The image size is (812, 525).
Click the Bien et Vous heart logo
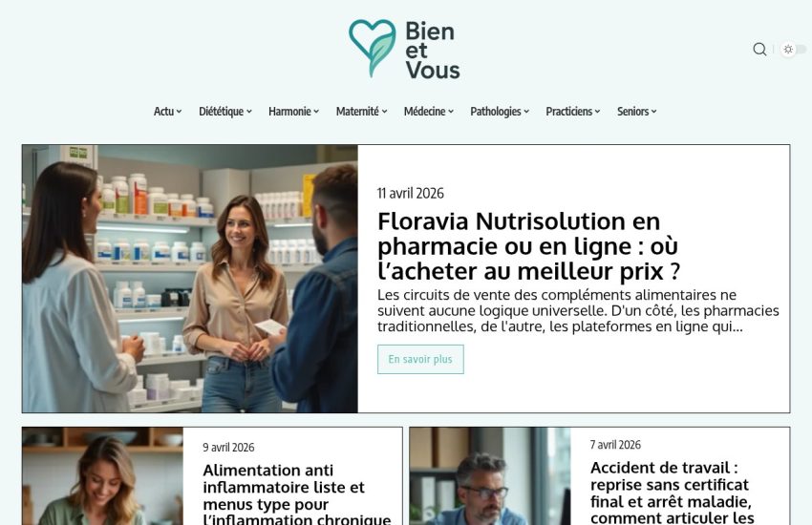point(404,49)
